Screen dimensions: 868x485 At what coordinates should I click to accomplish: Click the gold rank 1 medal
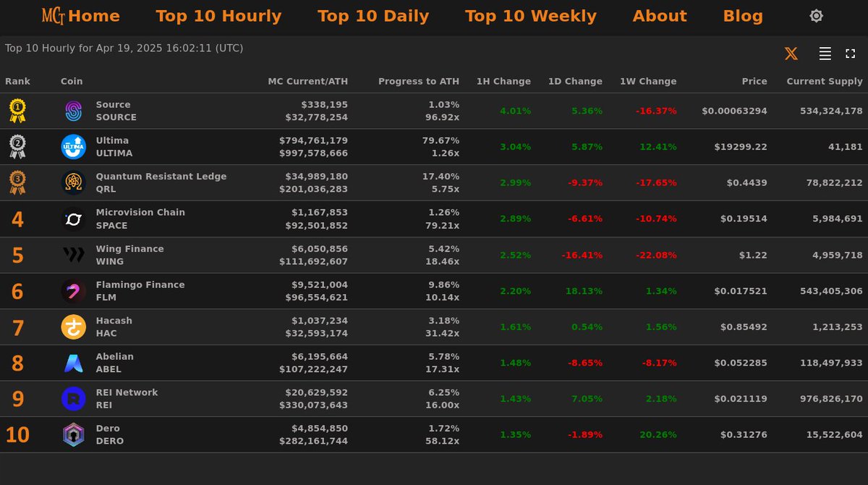coord(17,111)
